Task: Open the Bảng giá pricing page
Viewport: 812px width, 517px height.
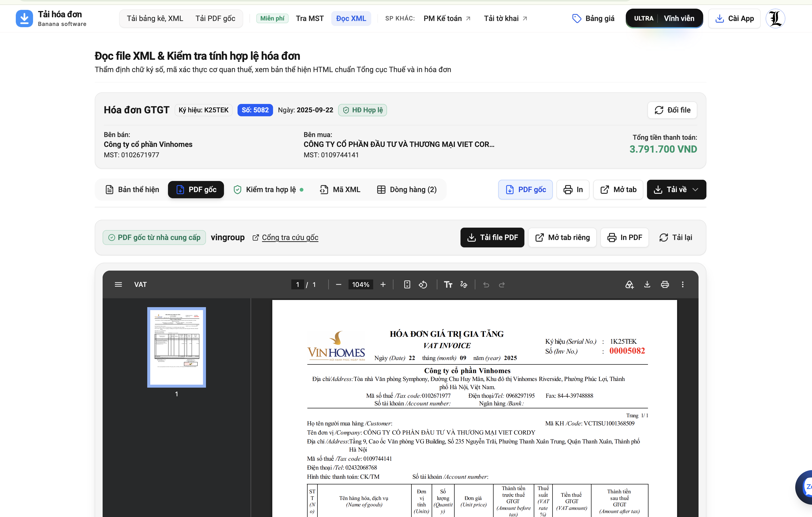Action: tap(593, 18)
